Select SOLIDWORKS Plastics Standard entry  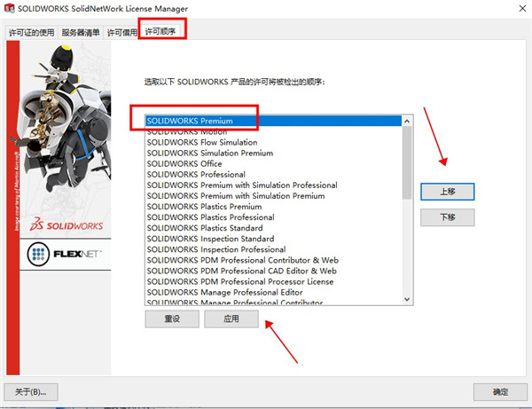pos(273,228)
